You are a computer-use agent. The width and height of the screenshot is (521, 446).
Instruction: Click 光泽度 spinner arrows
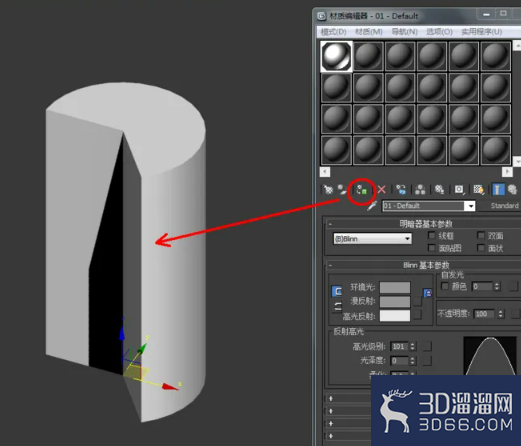tap(413, 361)
